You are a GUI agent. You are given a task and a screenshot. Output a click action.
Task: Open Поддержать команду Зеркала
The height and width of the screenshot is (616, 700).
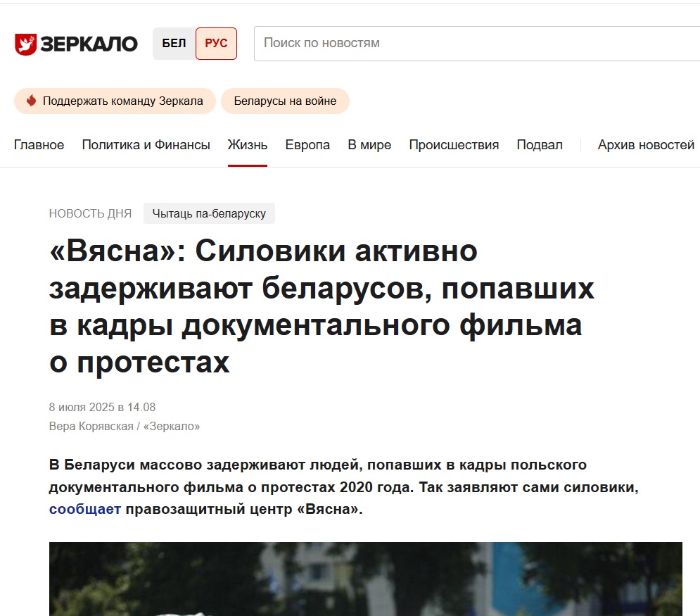(x=115, y=101)
